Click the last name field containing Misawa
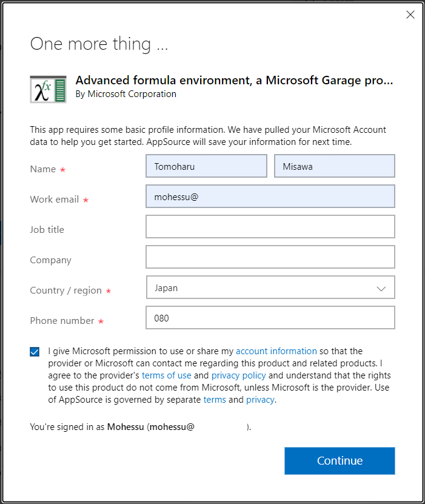 (335, 166)
